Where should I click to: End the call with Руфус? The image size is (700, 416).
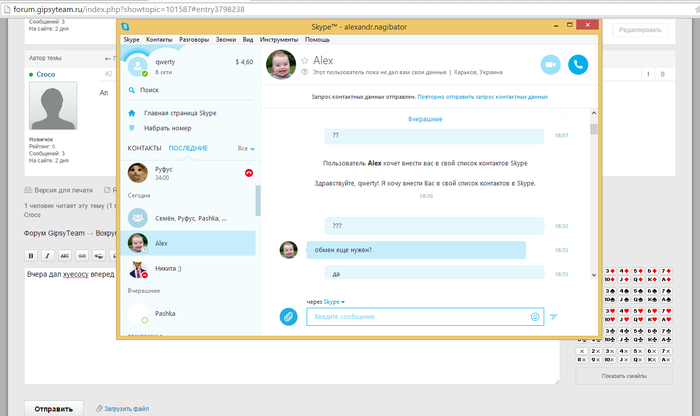(x=249, y=173)
